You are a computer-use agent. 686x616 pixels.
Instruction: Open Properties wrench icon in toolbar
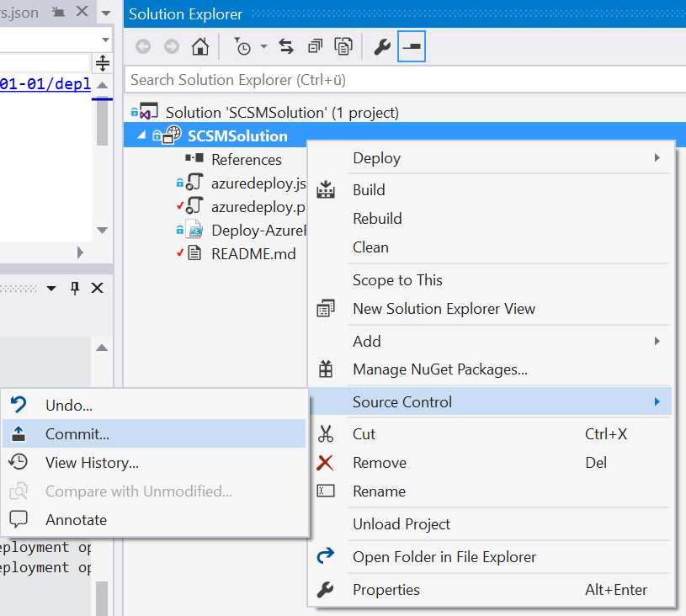click(x=382, y=47)
